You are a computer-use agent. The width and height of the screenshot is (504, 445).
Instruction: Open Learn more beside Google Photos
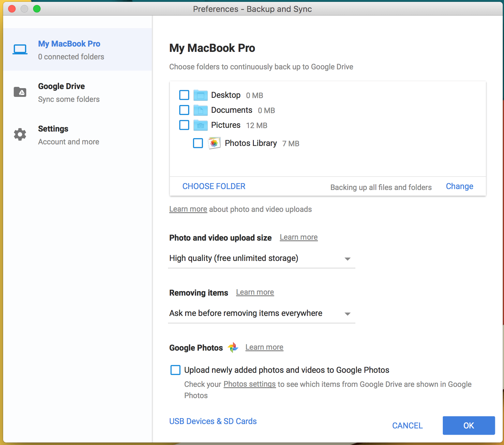coord(264,347)
